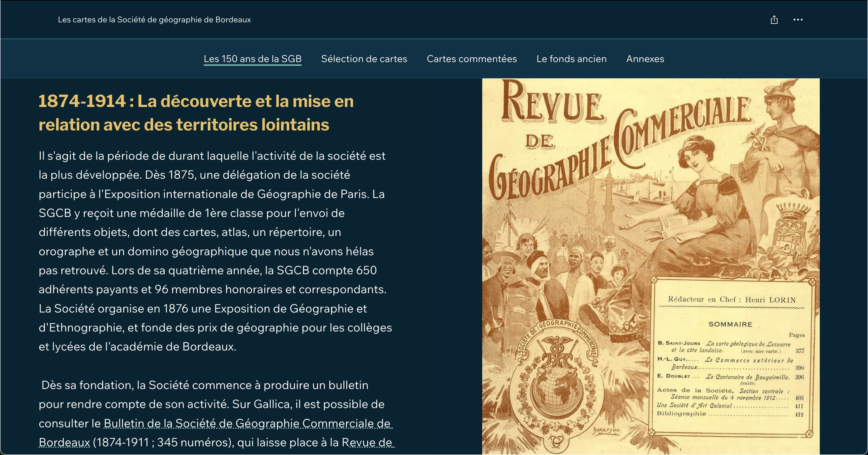Open the Sélection de cartes tab
Viewport: 868px width, 455px height.
(x=364, y=59)
